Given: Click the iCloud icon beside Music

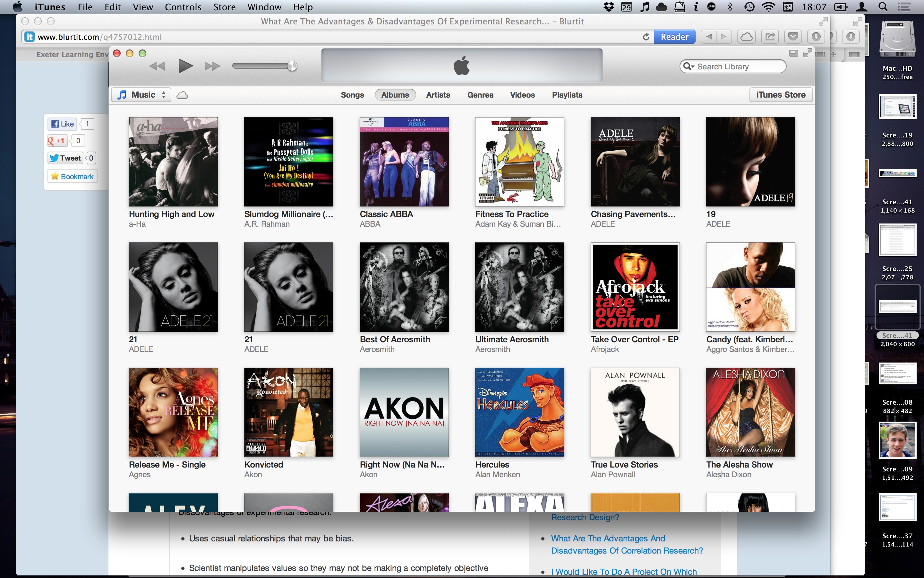Looking at the screenshot, I should click(x=182, y=95).
